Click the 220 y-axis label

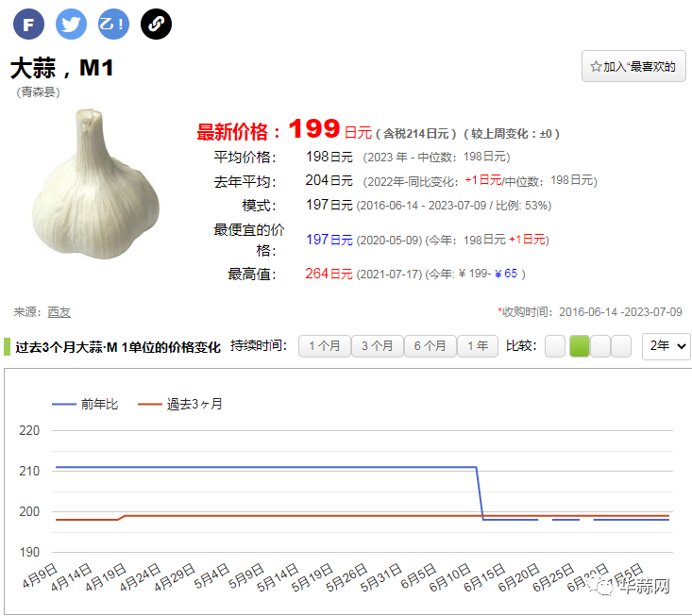29,430
